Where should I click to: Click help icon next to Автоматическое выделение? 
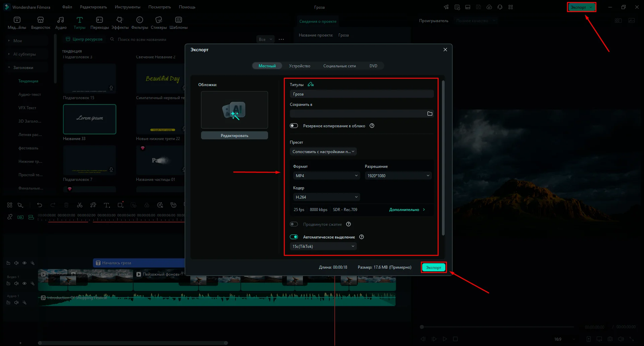pyautogui.click(x=361, y=237)
